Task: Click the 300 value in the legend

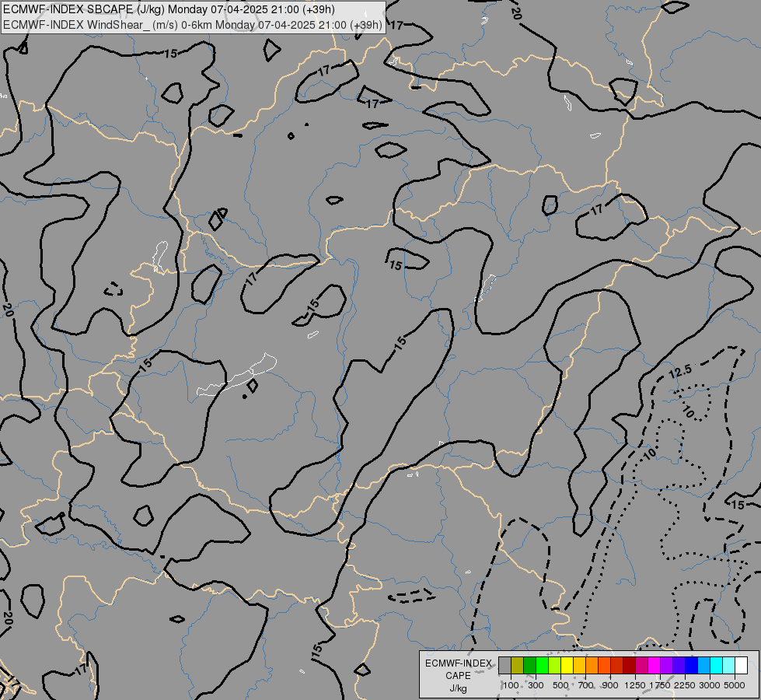Action: pyautogui.click(x=536, y=685)
